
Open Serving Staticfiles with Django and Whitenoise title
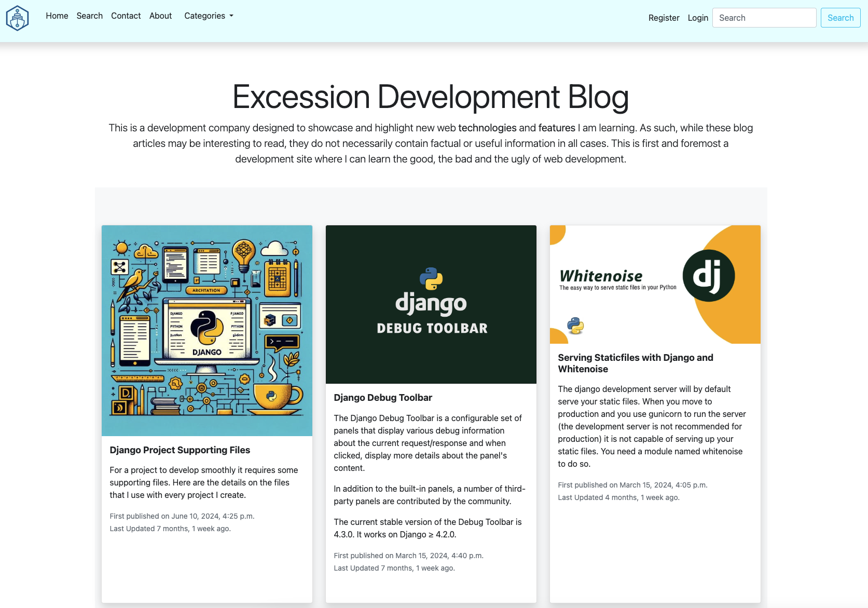[x=636, y=363]
